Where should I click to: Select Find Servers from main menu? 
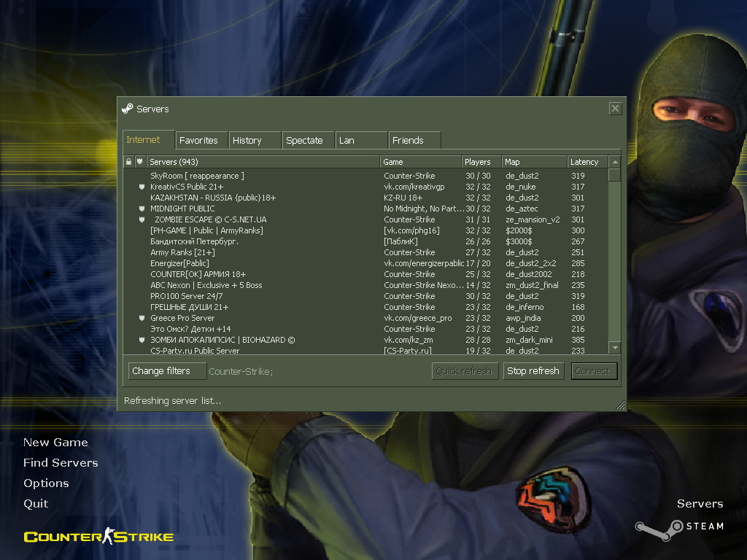61,463
